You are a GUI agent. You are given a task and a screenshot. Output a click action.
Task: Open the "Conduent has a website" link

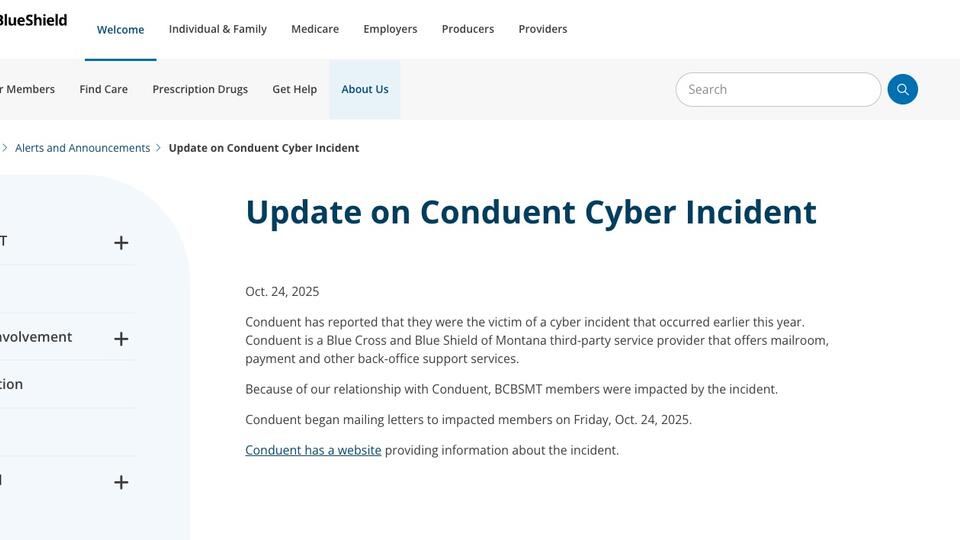313,450
